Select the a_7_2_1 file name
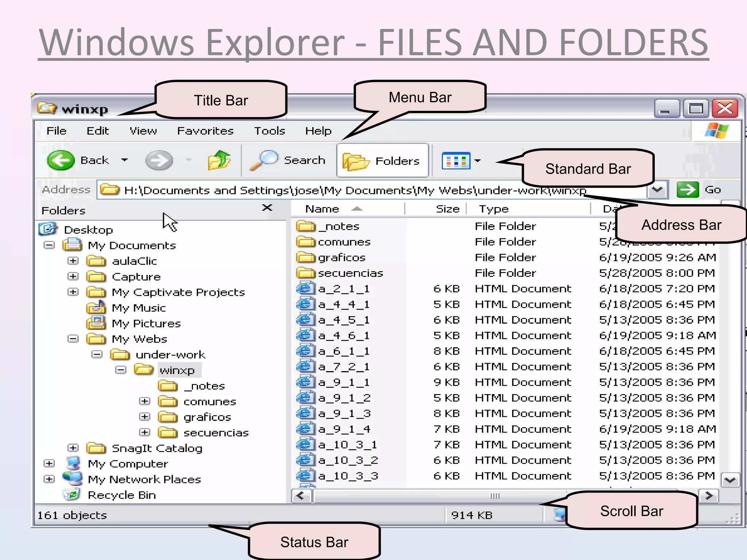Viewport: 747px width, 560px height. (x=344, y=367)
